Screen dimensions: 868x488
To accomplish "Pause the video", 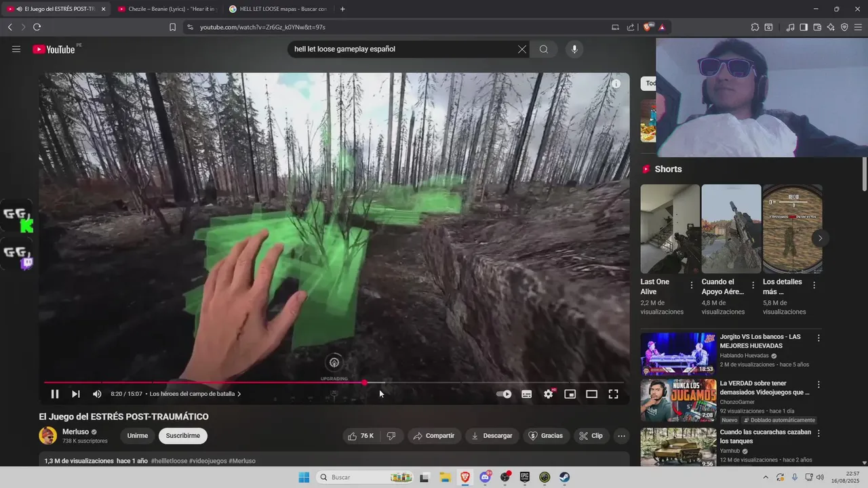I will point(55,394).
